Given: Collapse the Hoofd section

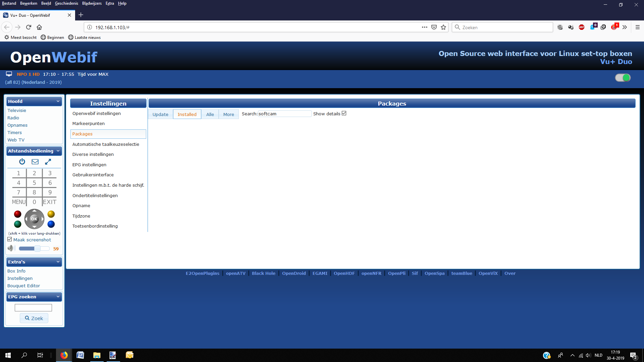Looking at the screenshot, I should click(58, 101).
